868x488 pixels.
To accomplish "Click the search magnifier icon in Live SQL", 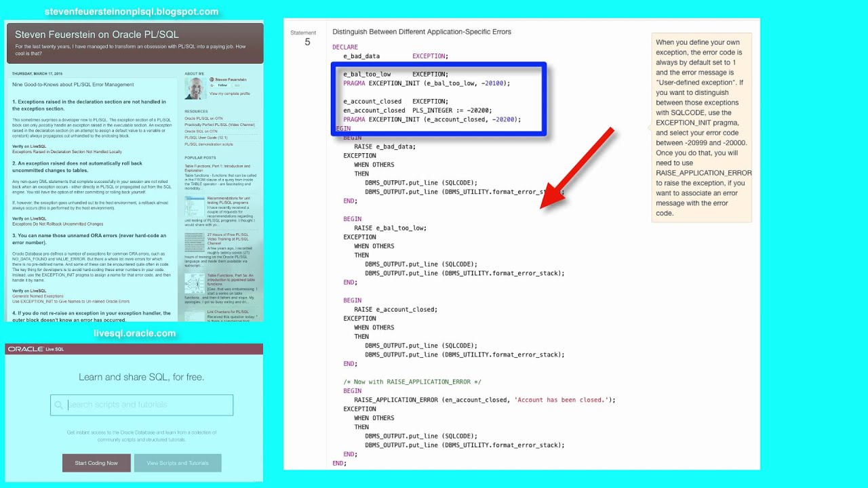I will (60, 405).
